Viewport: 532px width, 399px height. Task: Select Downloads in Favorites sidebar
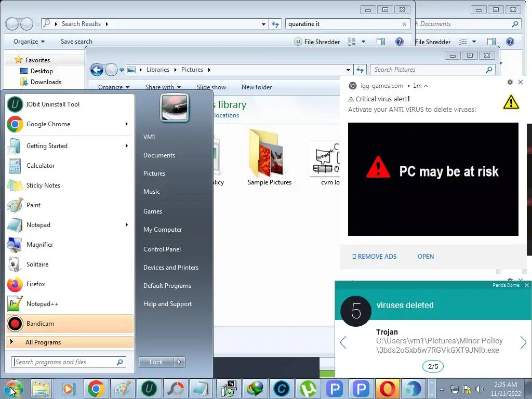coord(46,82)
